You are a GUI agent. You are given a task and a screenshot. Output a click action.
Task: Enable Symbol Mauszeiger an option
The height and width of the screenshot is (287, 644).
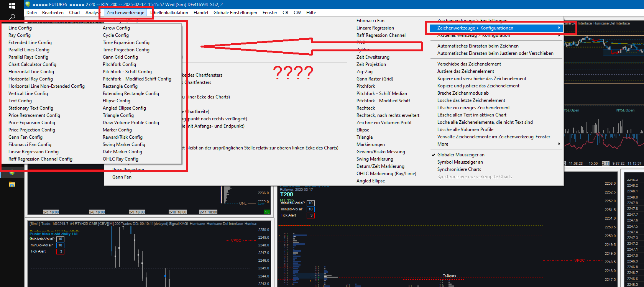pos(460,162)
